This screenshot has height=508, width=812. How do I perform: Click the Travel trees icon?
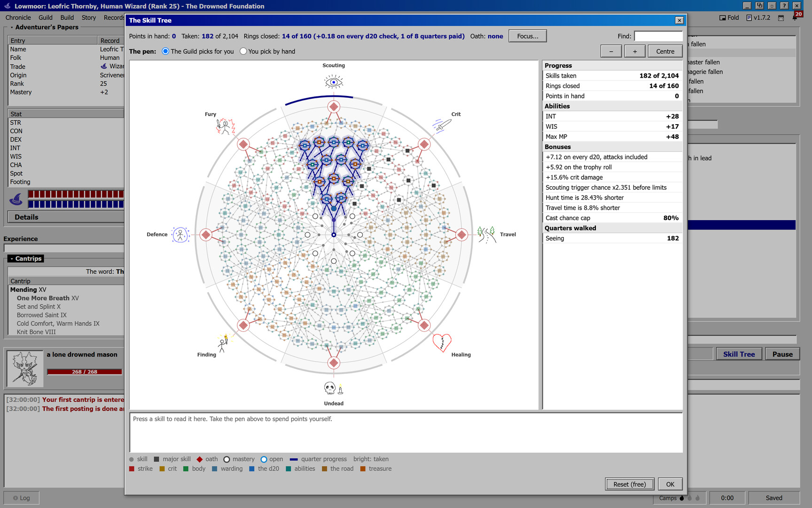coord(486,234)
